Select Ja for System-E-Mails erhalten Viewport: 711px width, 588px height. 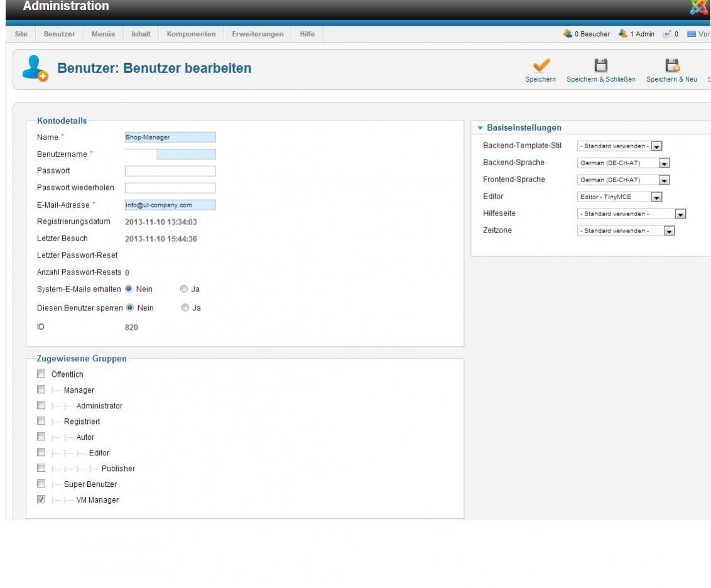pos(183,290)
